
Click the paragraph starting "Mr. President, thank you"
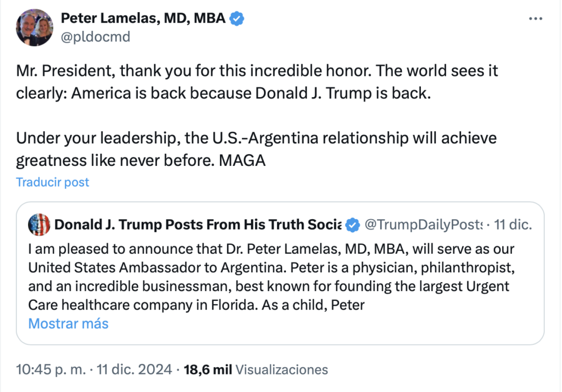257,82
